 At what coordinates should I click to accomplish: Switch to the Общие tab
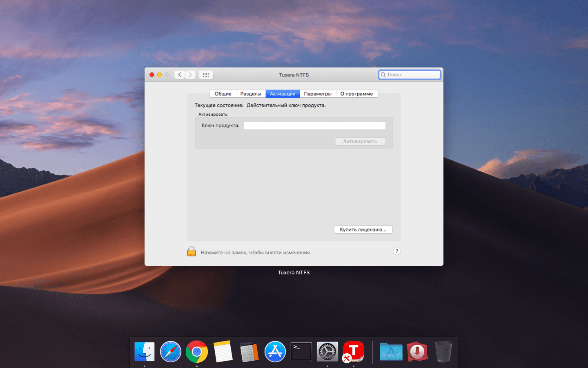pos(223,94)
